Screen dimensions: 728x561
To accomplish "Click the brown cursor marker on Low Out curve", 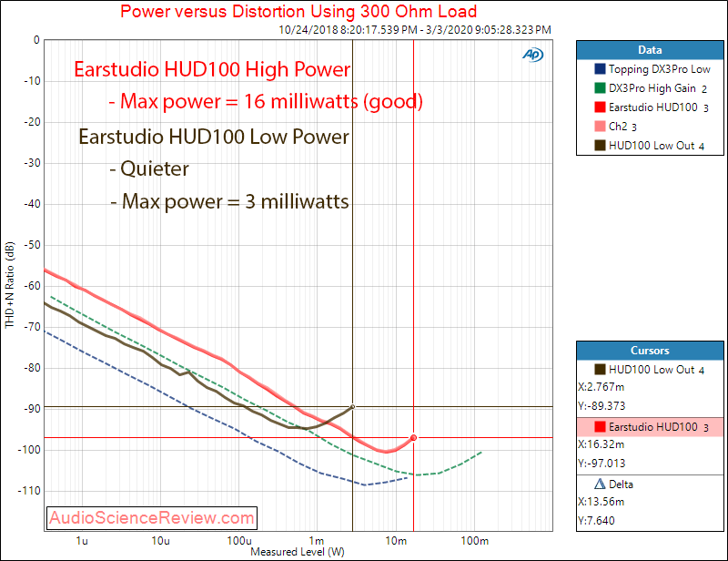I will (x=352, y=407).
